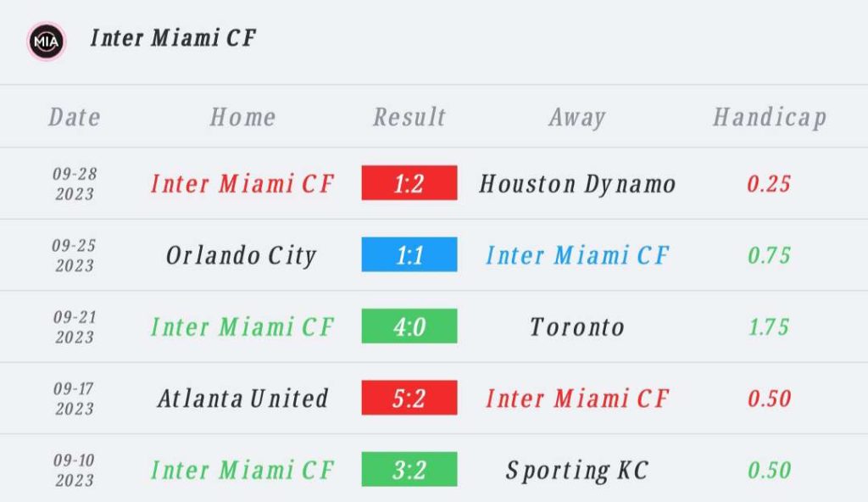Open the green 4:0 result badge

click(409, 326)
